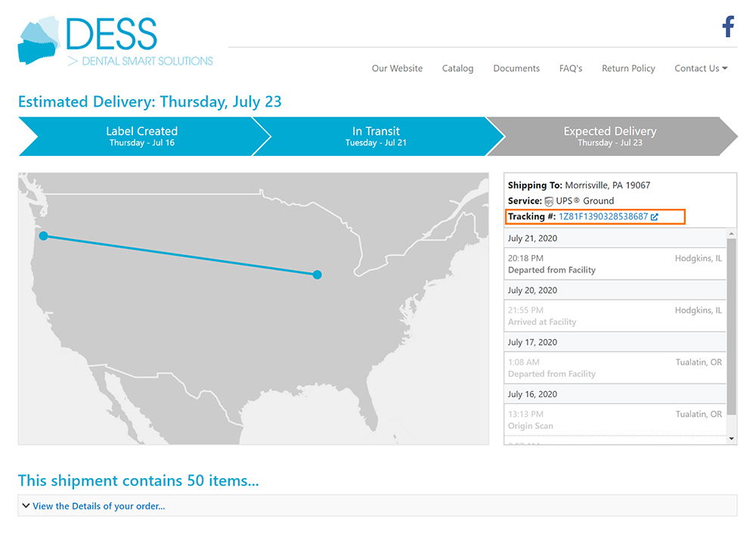Click the In Transit progress step
The height and width of the screenshot is (550, 756).
(x=376, y=136)
